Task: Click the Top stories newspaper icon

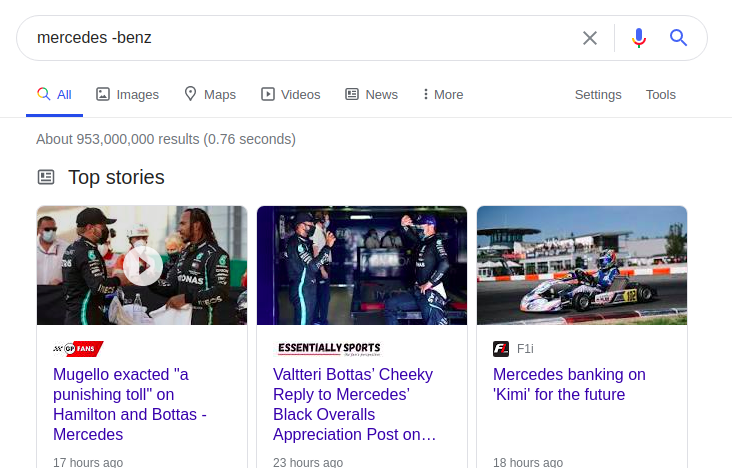Action: point(46,177)
